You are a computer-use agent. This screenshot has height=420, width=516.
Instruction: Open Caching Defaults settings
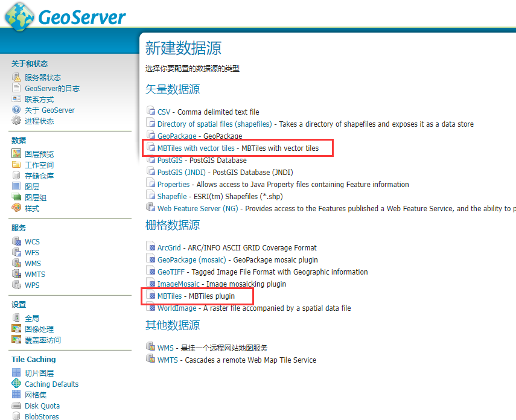pos(51,384)
